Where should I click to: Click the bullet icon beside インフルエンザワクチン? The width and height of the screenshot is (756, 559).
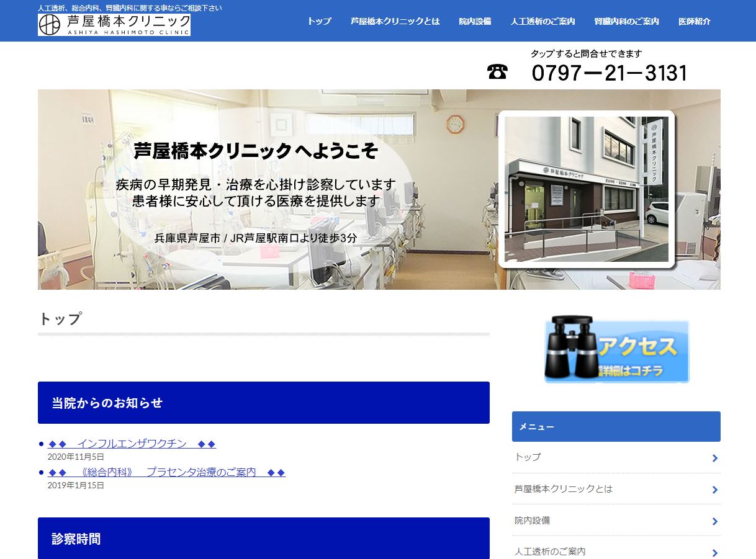41,443
